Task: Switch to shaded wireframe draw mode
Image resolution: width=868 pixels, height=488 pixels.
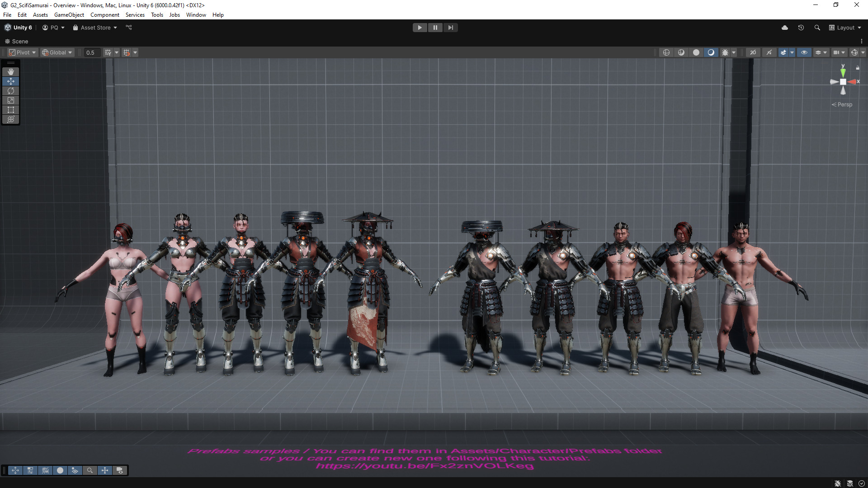Action: tap(681, 52)
